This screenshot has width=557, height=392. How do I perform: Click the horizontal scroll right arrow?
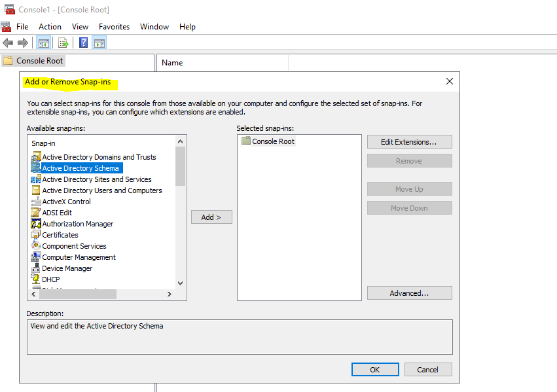170,294
